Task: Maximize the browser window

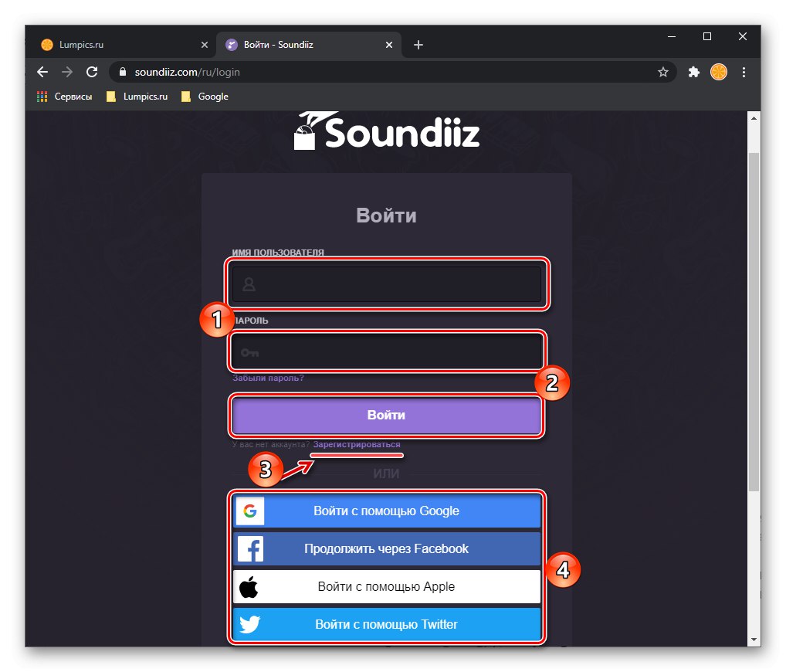Action: (707, 36)
